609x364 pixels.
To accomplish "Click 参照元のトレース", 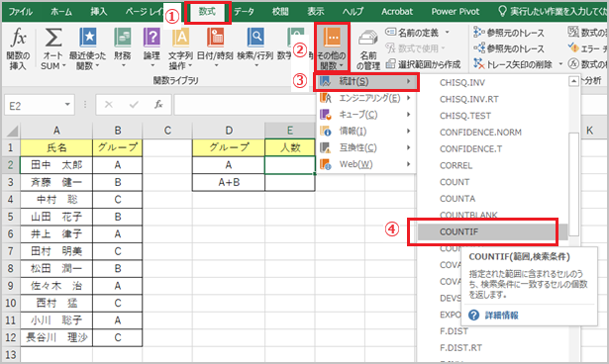I will 509,33.
